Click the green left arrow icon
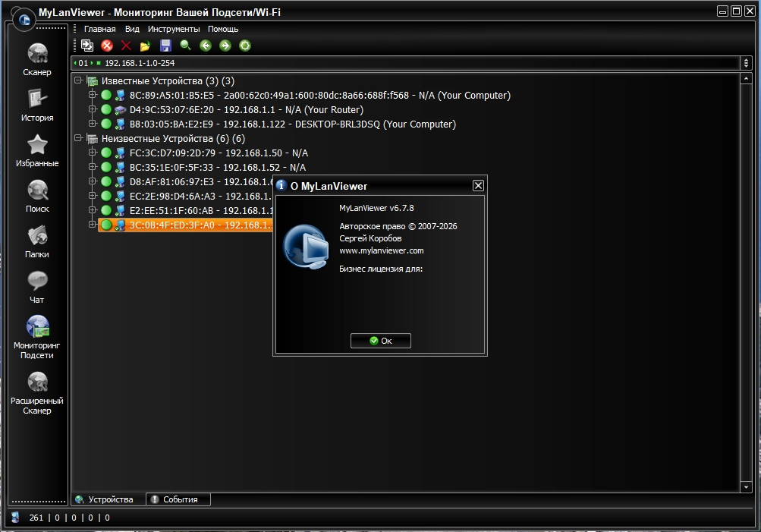Viewport: 761px width, 532px height. point(206,46)
